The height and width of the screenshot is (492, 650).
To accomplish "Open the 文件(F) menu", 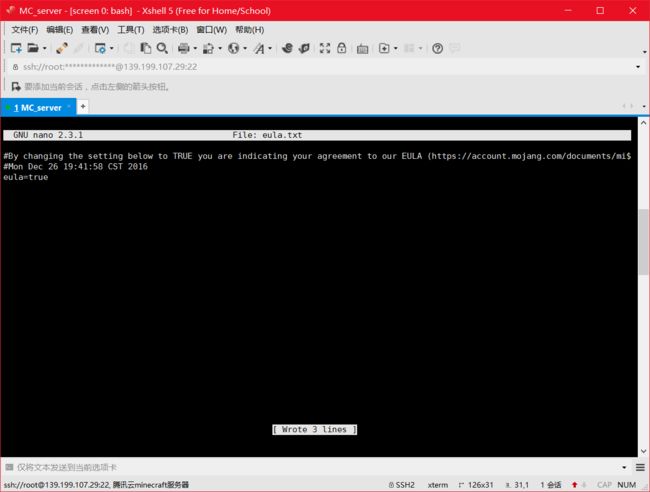I will (x=24, y=30).
